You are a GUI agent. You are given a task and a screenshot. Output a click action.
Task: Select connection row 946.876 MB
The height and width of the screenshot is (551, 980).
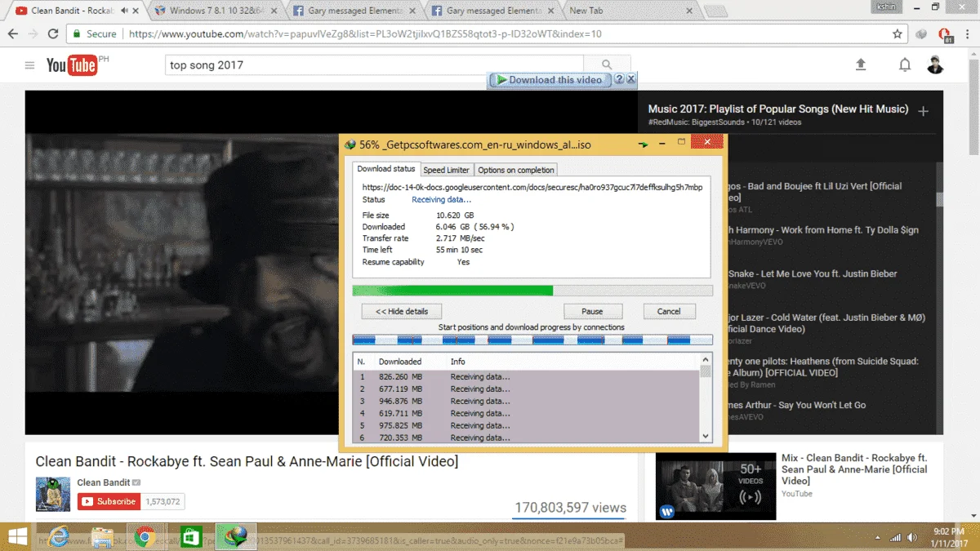point(526,402)
